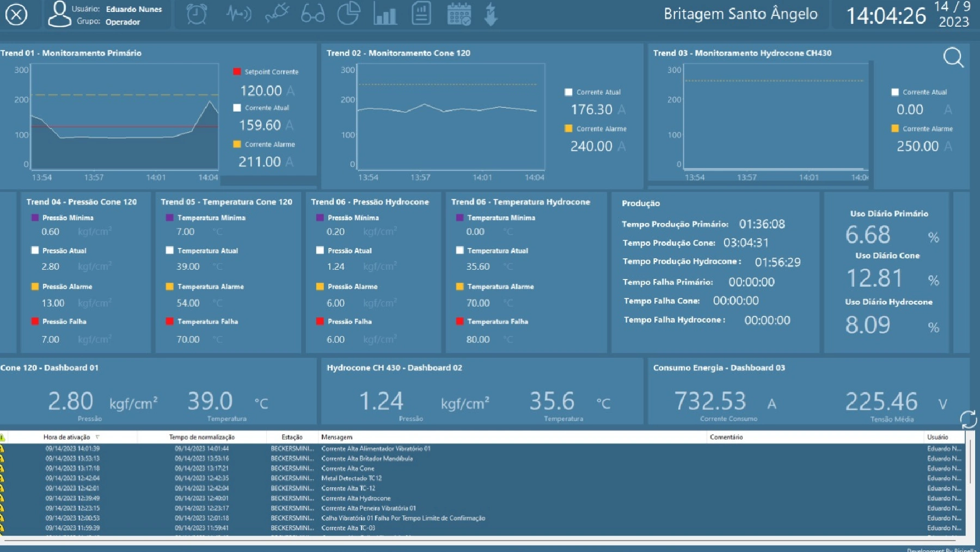Click the Mensagem column header
The image size is (980, 552).
pos(513,437)
